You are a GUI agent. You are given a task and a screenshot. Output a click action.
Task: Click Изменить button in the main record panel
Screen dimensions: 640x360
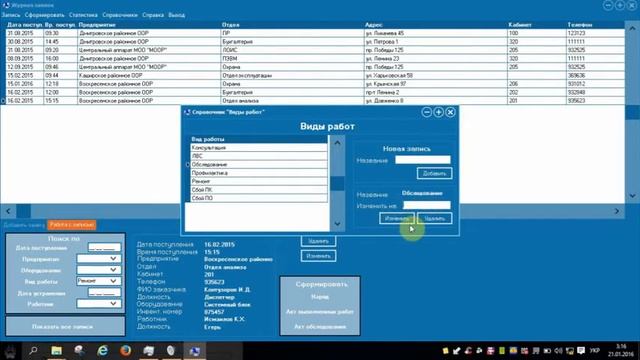(x=318, y=256)
